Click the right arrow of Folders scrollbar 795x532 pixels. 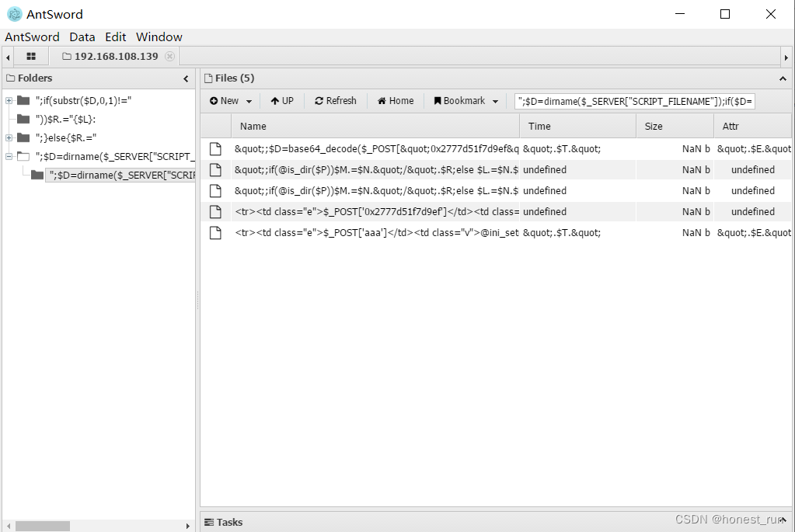tap(188, 526)
